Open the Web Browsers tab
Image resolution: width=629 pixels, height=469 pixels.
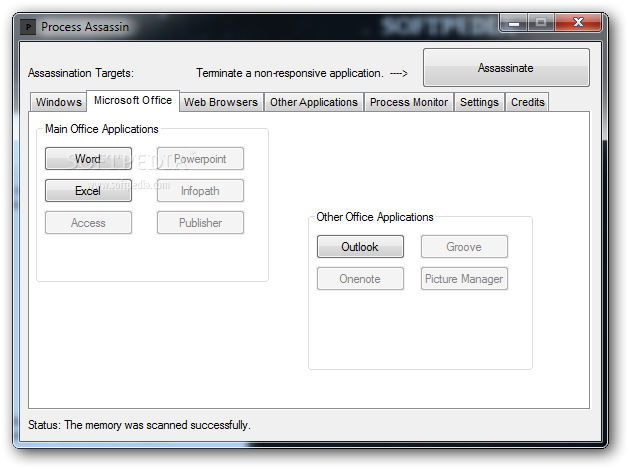221,102
